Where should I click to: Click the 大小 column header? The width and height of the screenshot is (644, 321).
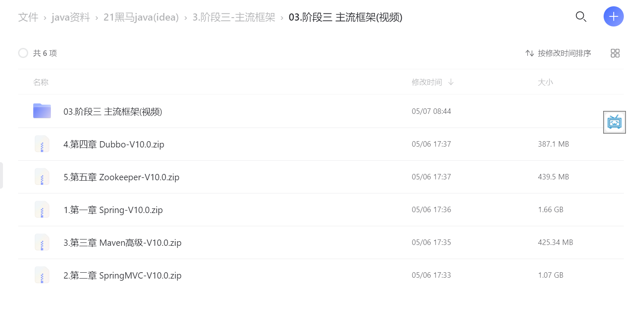[546, 82]
